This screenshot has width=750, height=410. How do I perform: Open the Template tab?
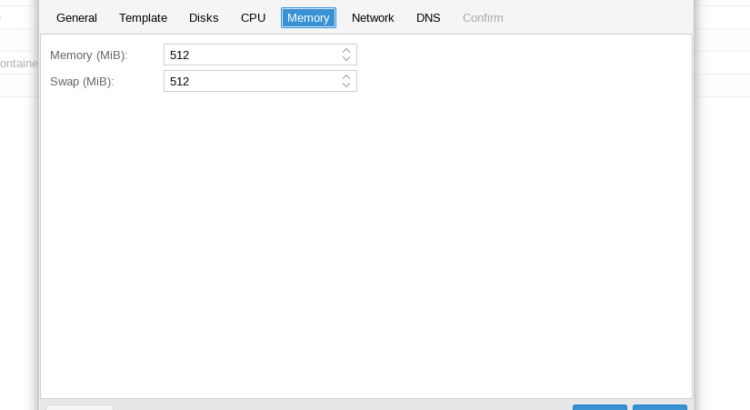143,18
